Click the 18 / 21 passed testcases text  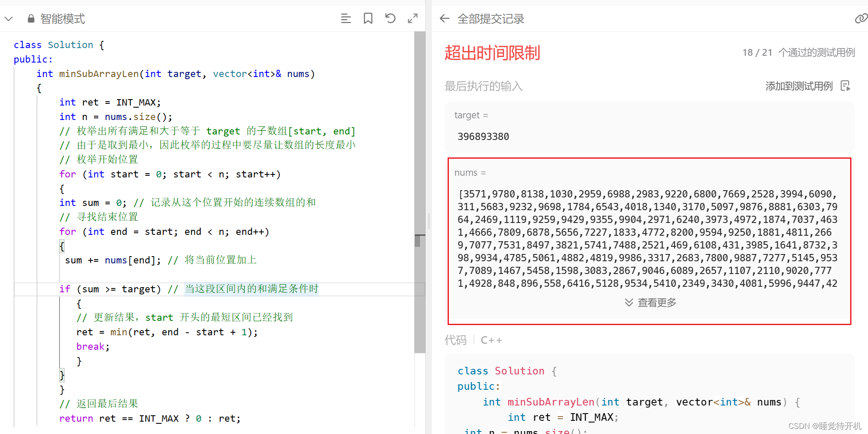(799, 52)
